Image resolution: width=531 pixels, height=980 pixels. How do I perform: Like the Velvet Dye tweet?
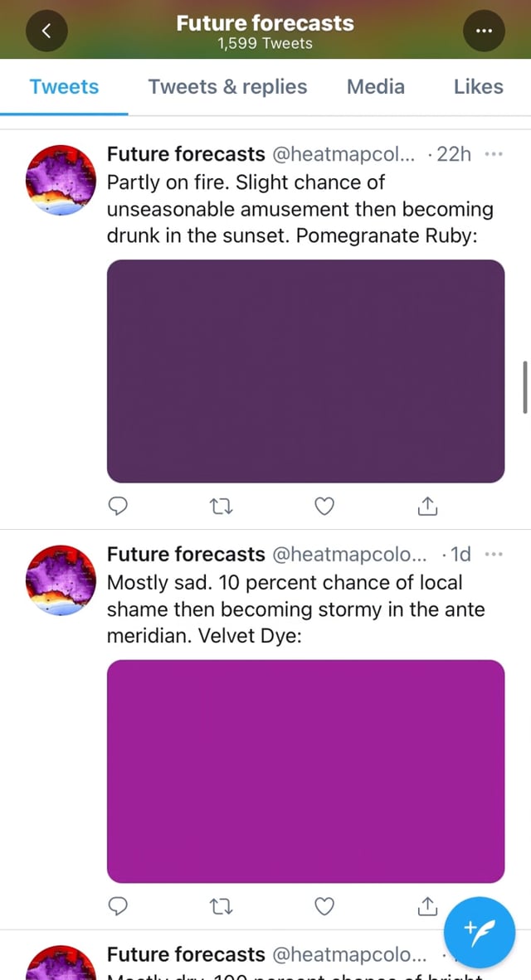[324, 906]
